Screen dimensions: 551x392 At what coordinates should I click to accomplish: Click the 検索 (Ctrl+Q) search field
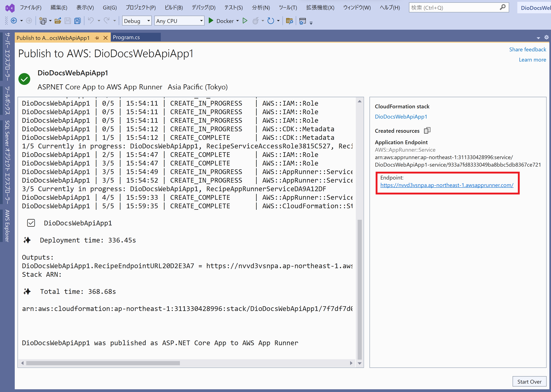click(458, 8)
